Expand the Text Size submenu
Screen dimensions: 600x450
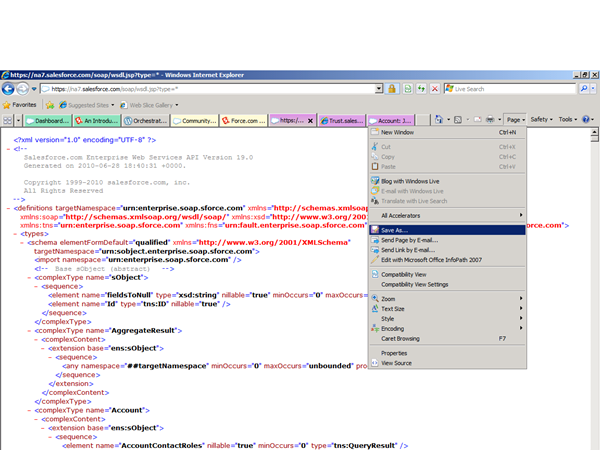447,309
